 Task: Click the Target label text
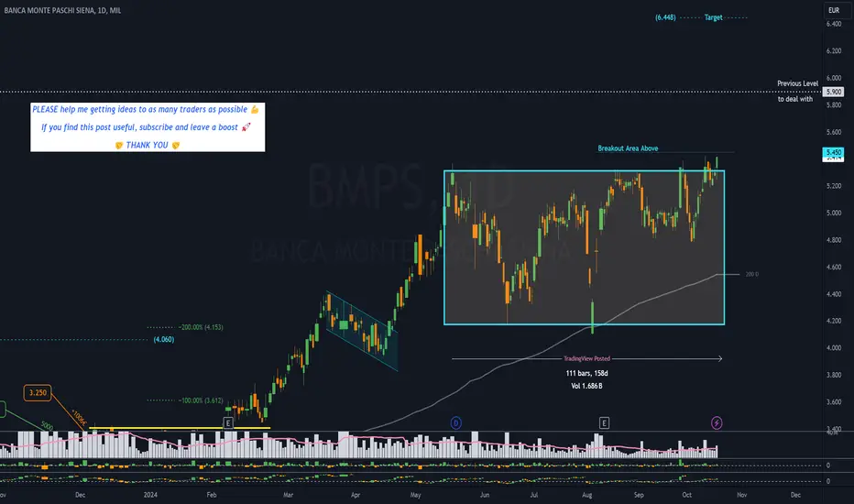pyautogui.click(x=714, y=17)
